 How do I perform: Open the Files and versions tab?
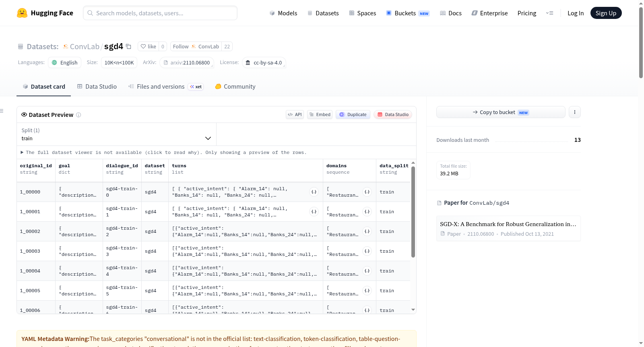(166, 86)
